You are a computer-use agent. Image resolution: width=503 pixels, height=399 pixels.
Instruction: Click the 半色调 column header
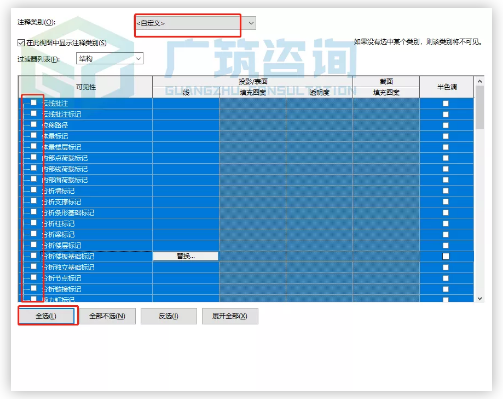447,87
